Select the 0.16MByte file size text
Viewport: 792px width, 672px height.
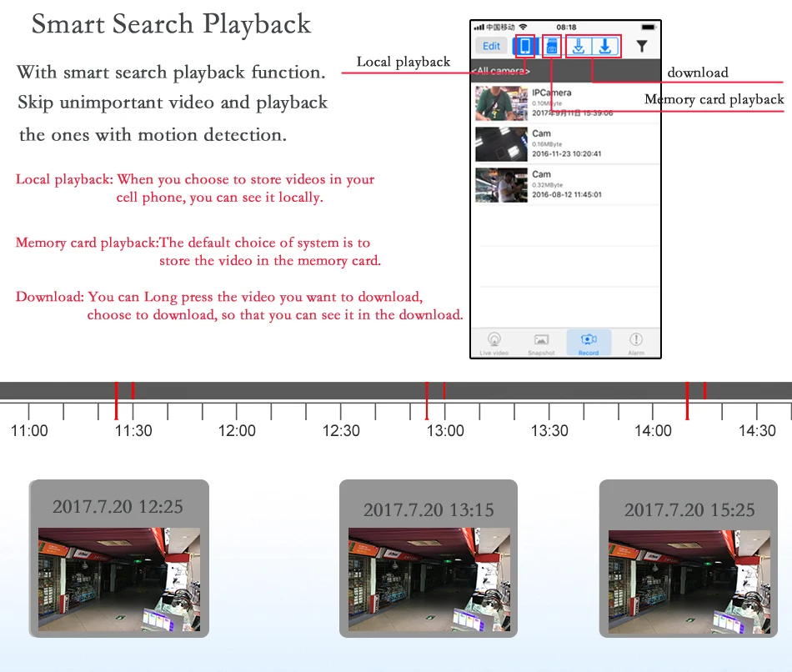(547, 144)
